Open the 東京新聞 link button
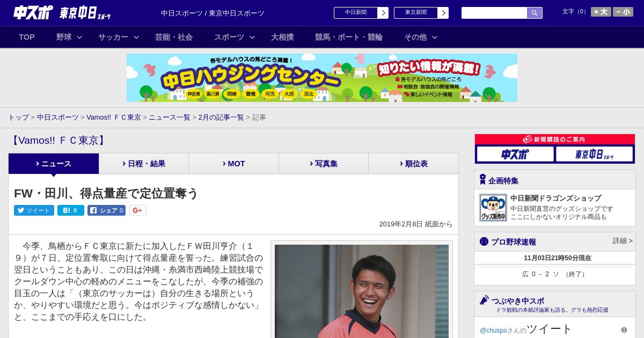 (416, 13)
